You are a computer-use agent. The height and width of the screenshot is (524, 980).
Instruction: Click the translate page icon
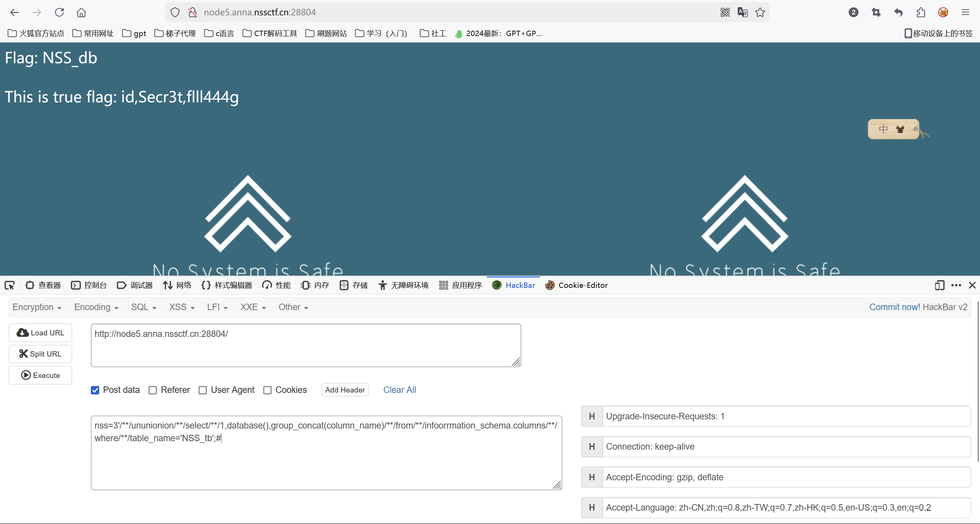742,12
